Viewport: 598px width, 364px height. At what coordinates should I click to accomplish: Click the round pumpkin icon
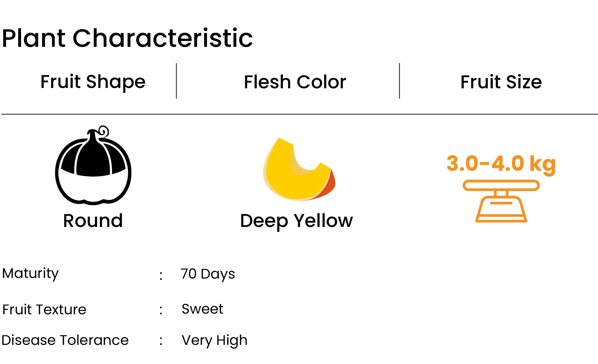pyautogui.click(x=93, y=165)
